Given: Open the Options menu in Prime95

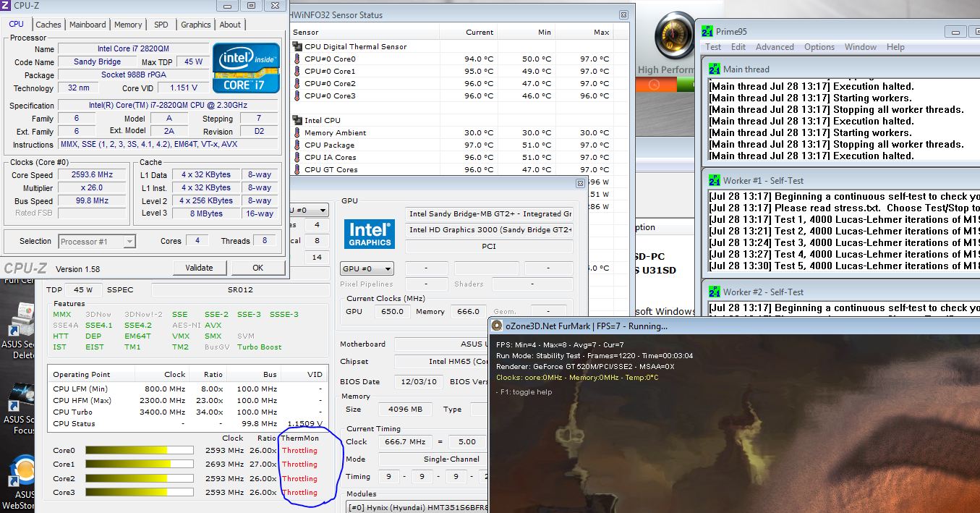Looking at the screenshot, I should [819, 47].
